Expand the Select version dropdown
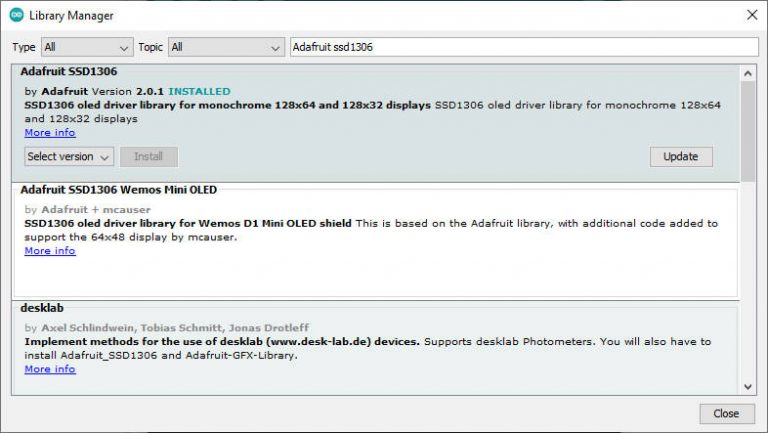 click(x=68, y=157)
